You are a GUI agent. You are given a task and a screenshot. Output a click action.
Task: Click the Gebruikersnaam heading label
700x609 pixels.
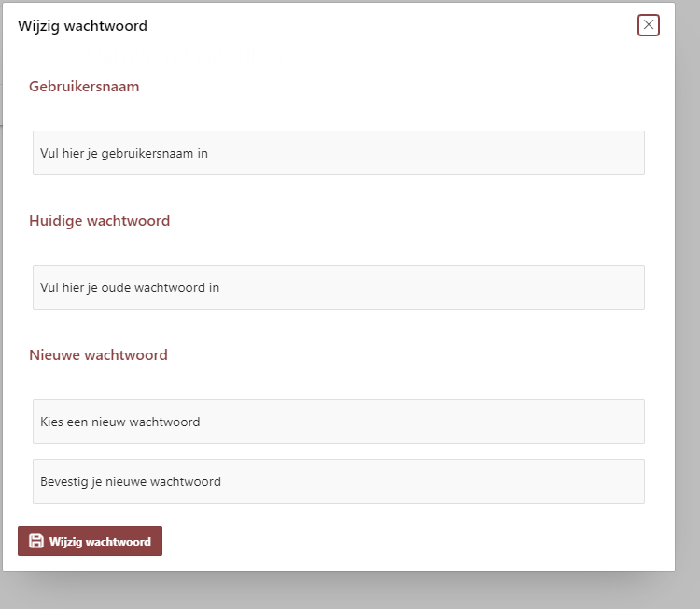click(x=84, y=86)
